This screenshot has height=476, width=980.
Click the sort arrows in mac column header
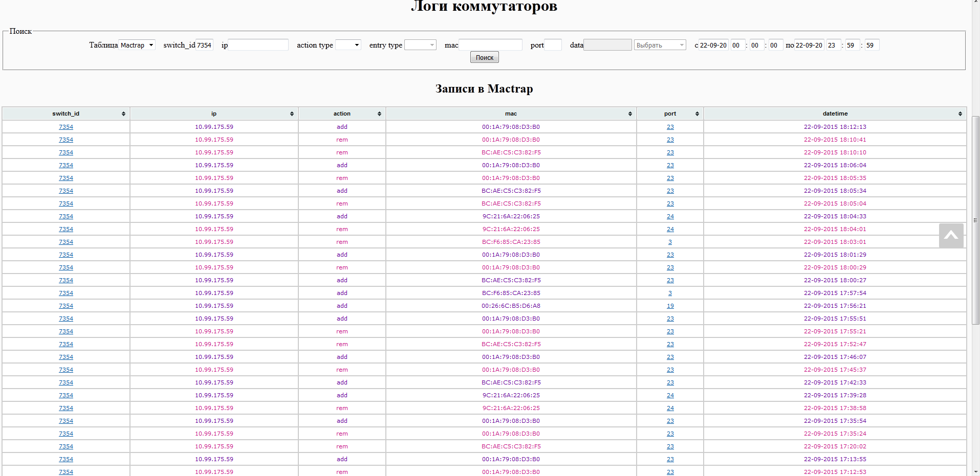(x=630, y=114)
